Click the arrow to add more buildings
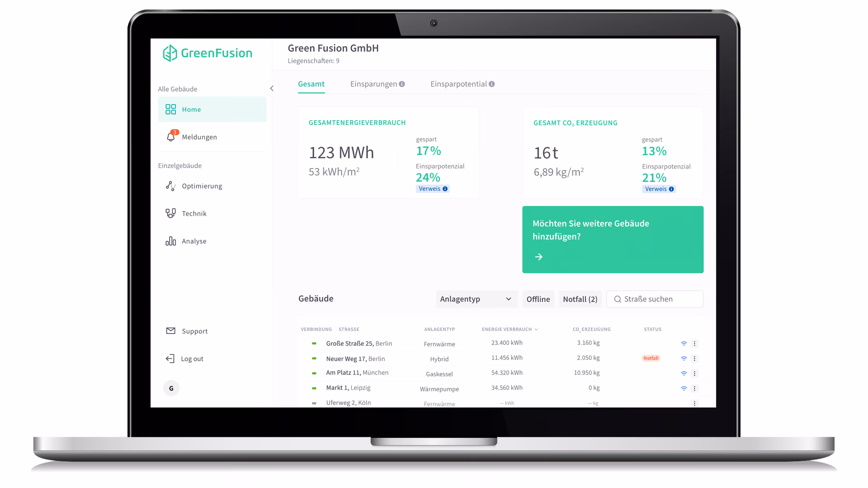The image size is (868, 488). click(x=539, y=257)
